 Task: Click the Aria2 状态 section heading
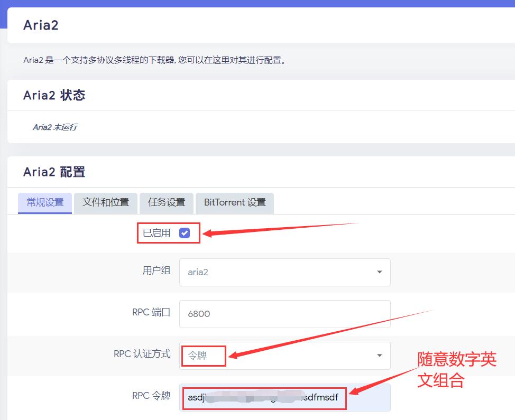[x=54, y=96]
